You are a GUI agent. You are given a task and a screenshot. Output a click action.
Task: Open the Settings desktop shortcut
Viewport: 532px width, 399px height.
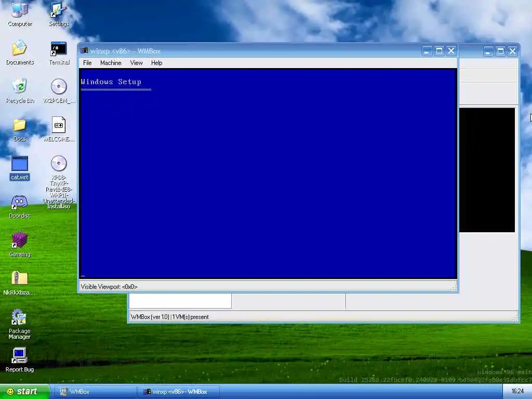(x=59, y=14)
